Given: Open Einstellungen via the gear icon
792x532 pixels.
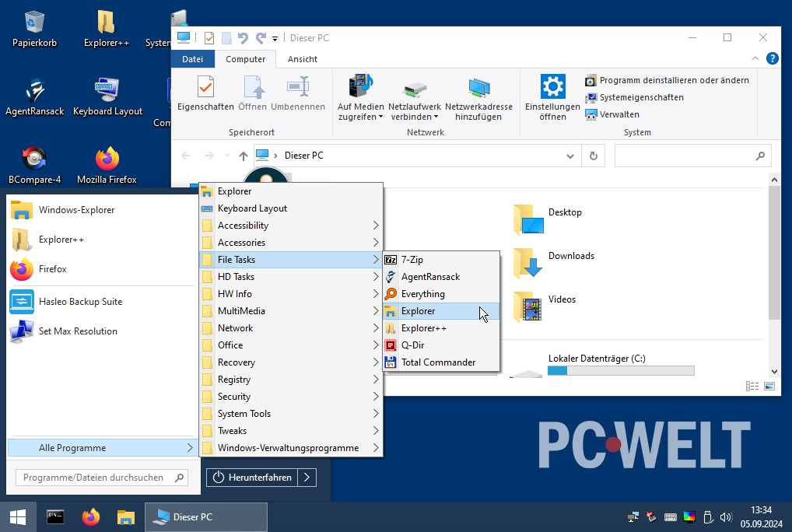Looking at the screenshot, I should point(552,98).
